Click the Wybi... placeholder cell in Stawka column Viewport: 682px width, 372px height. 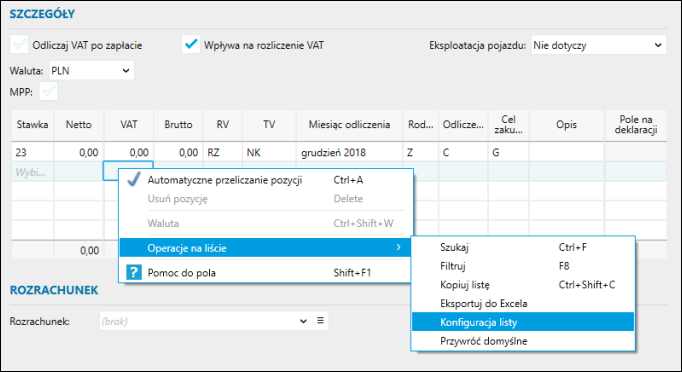[33, 172]
